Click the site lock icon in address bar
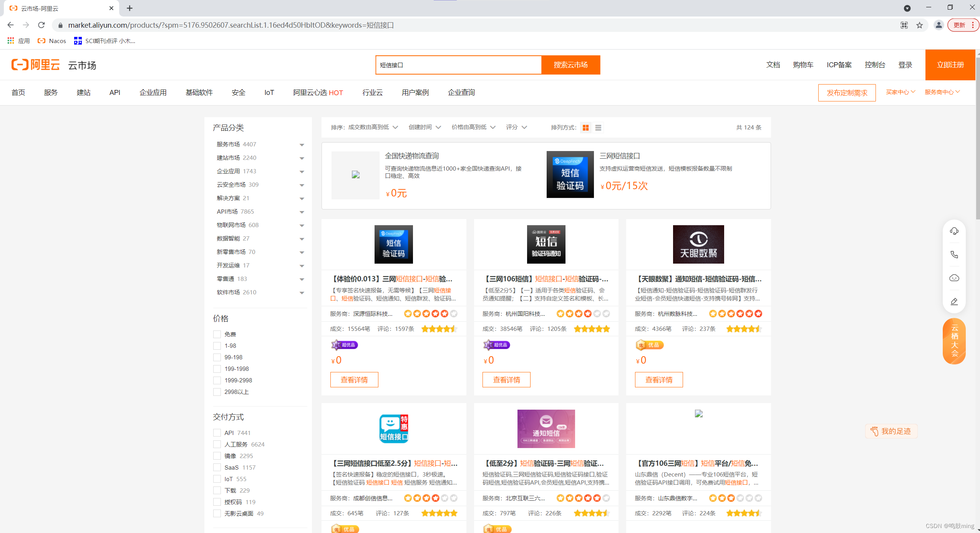 pos(60,25)
